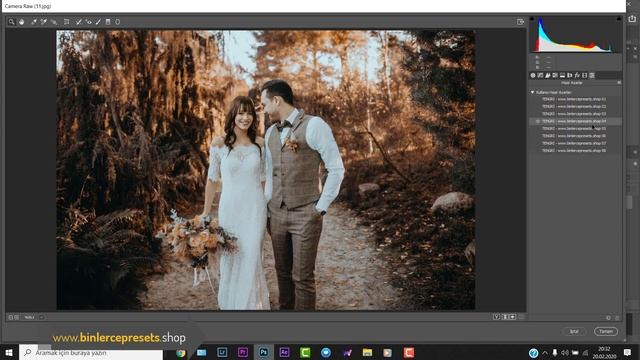Click the İptal cancel button
The width and height of the screenshot is (640, 360).
[x=574, y=331]
